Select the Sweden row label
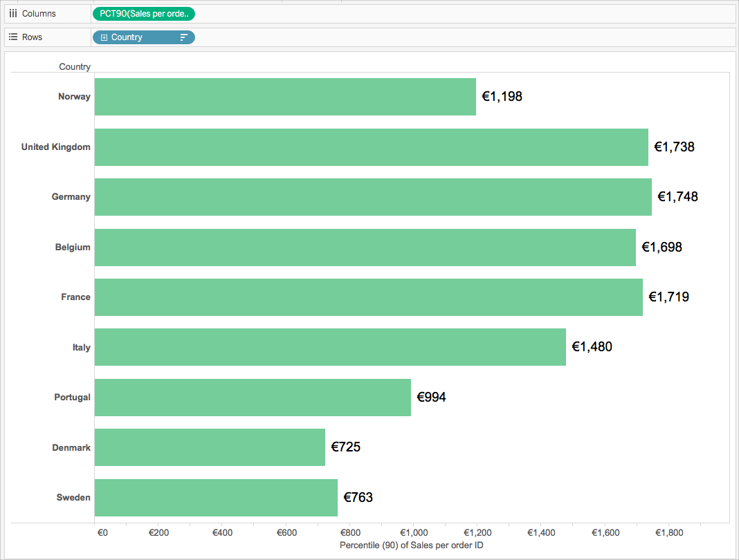 pyautogui.click(x=73, y=498)
